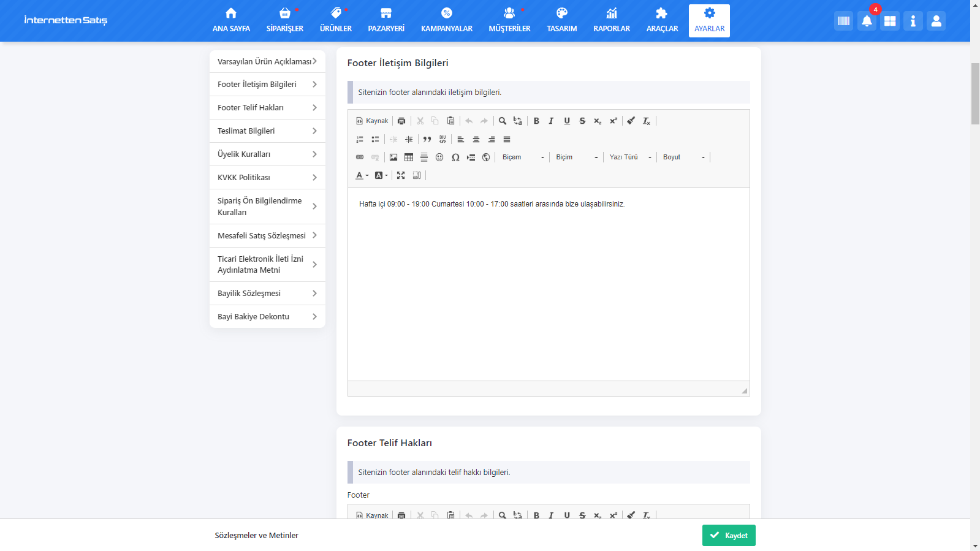Click the user profile icon in the header
This screenshot has width=980, height=551.
[936, 21]
